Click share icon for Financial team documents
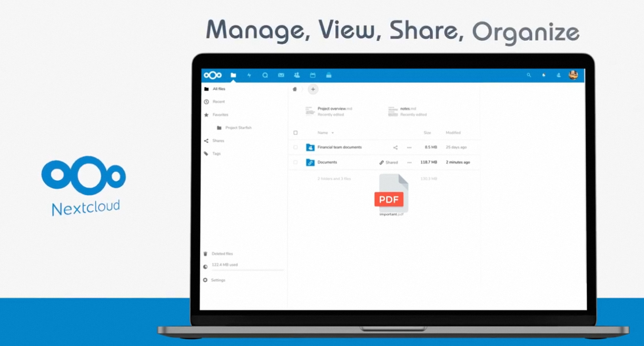This screenshot has height=346, width=644. point(395,147)
